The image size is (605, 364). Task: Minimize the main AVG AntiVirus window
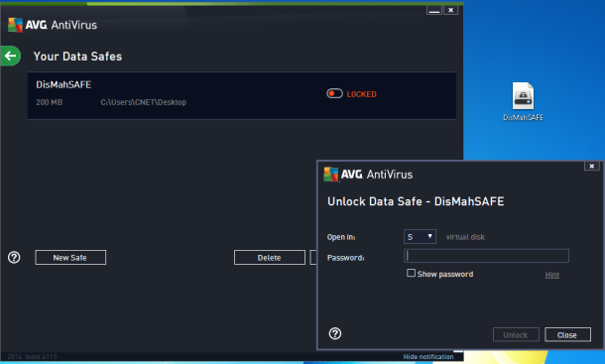pyautogui.click(x=434, y=10)
